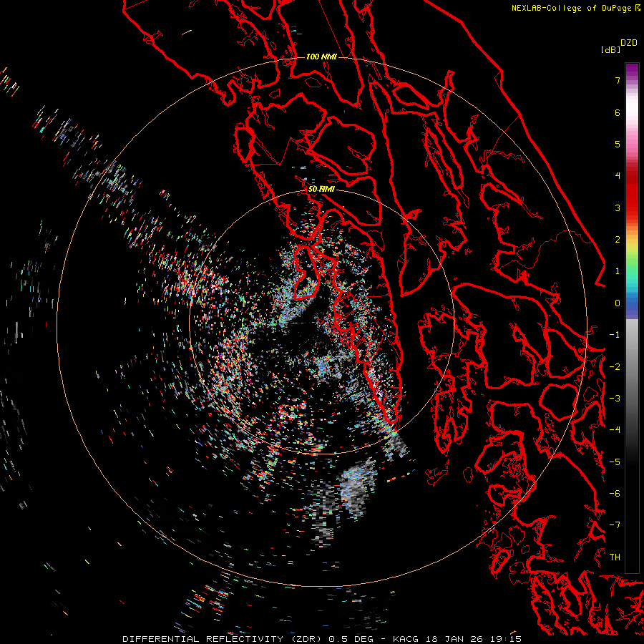Click the TH threshold label
Image resolution: width=644 pixels, height=644 pixels.
tap(615, 557)
